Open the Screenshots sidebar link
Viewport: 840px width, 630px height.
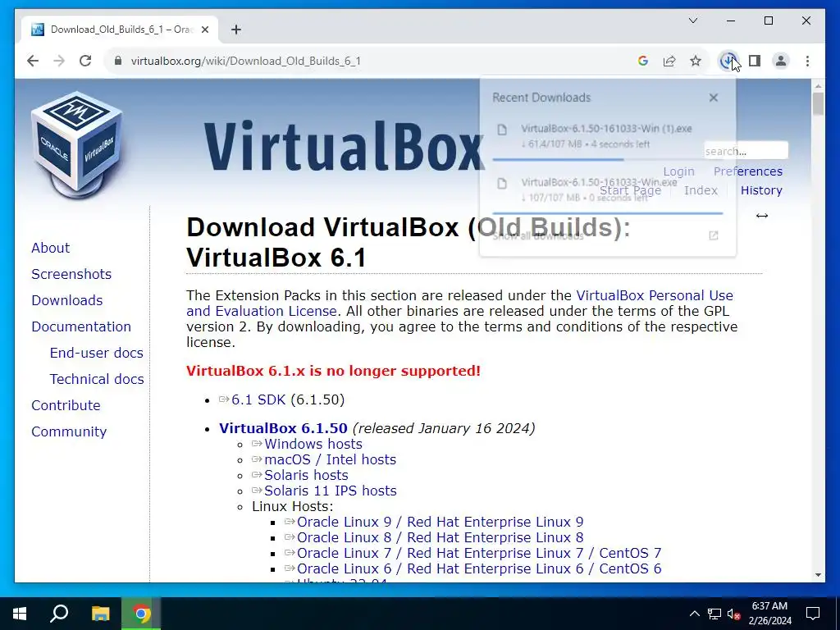(71, 274)
